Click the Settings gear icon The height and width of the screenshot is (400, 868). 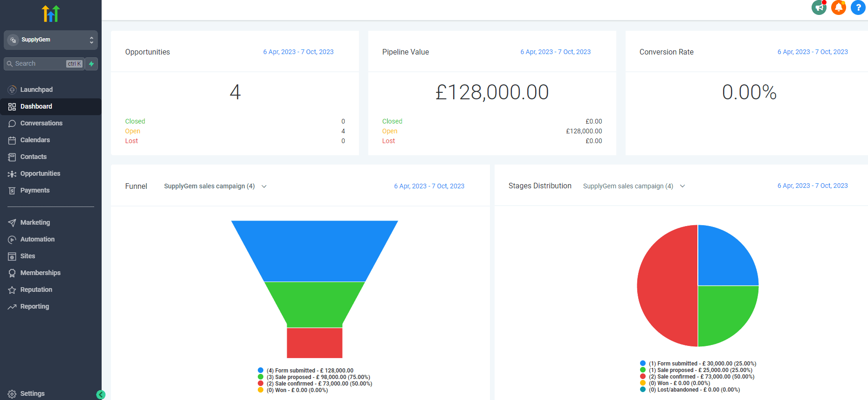click(x=12, y=394)
